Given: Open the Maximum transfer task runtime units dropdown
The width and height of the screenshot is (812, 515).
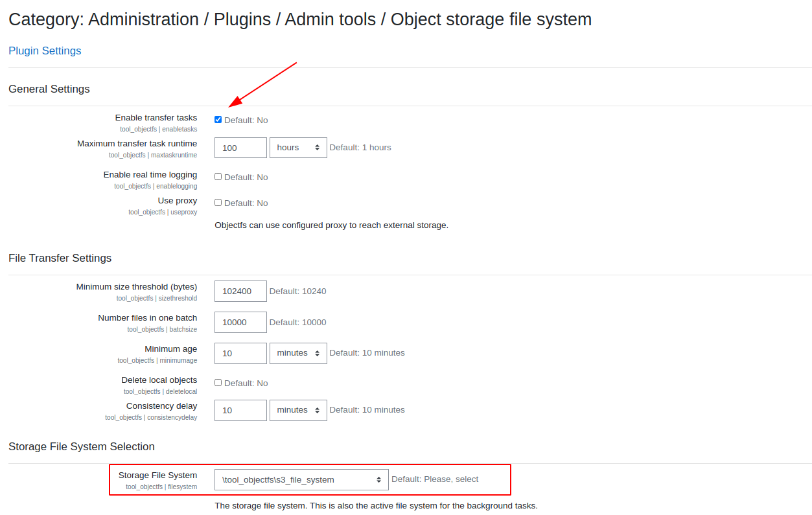Looking at the screenshot, I should 298,147.
